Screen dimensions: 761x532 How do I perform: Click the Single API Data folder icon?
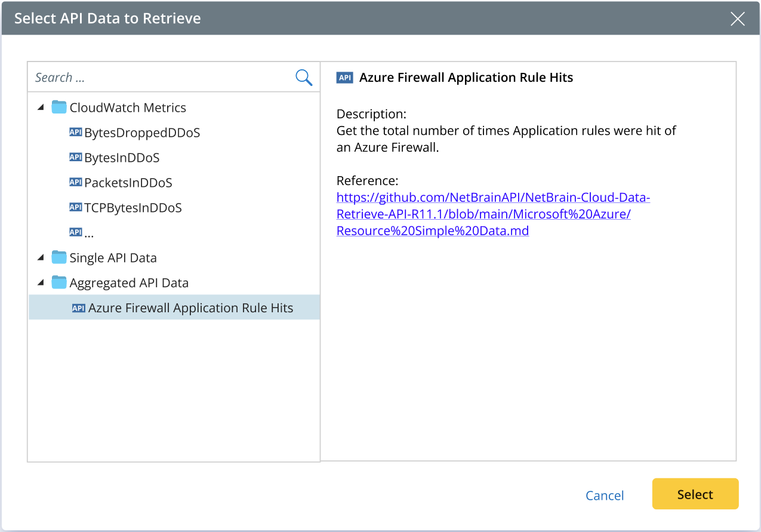(x=59, y=258)
